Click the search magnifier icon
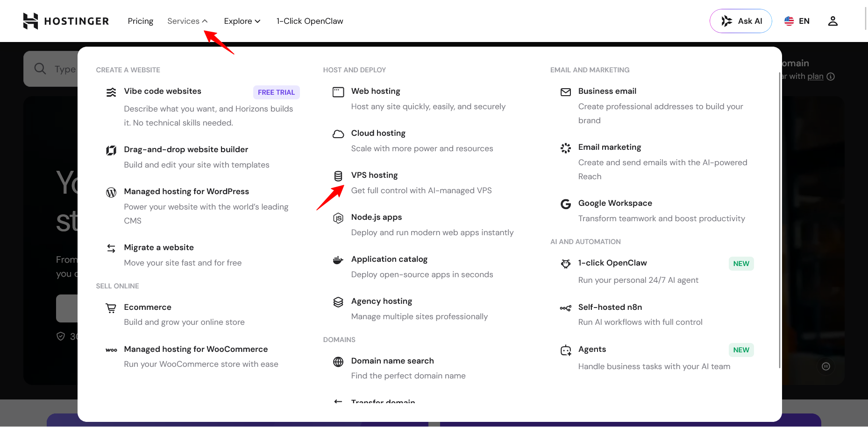Viewport: 868px width, 427px height. pyautogui.click(x=40, y=69)
